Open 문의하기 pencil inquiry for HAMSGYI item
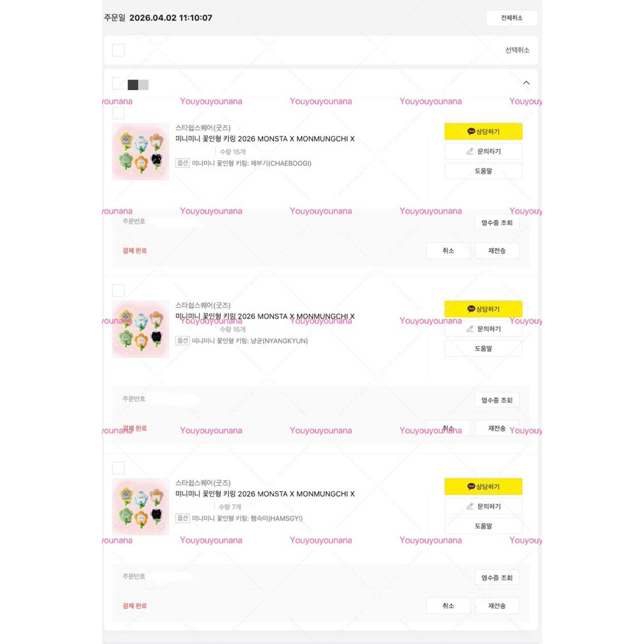The image size is (644, 644). (x=483, y=506)
